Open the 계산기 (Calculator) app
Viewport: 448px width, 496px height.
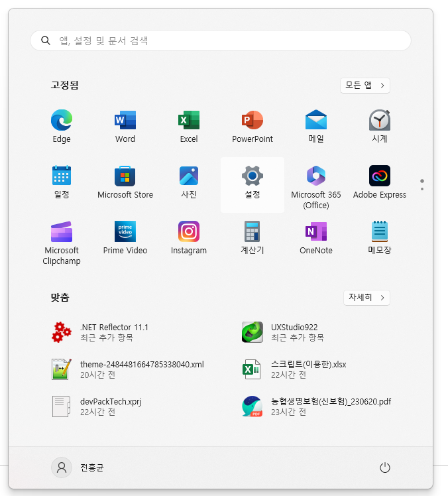[252, 237]
